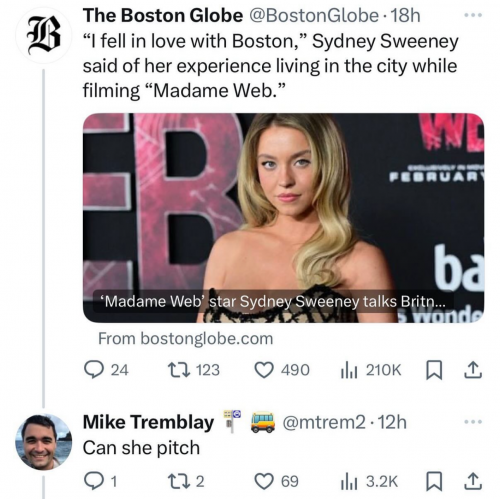Bookmark The Boston Globe tweet
This screenshot has width=500, height=499.
pyautogui.click(x=434, y=370)
